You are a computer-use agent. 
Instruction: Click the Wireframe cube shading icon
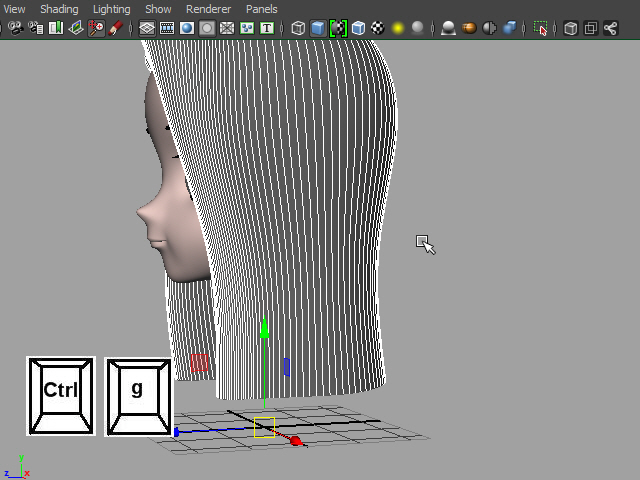[x=298, y=29]
